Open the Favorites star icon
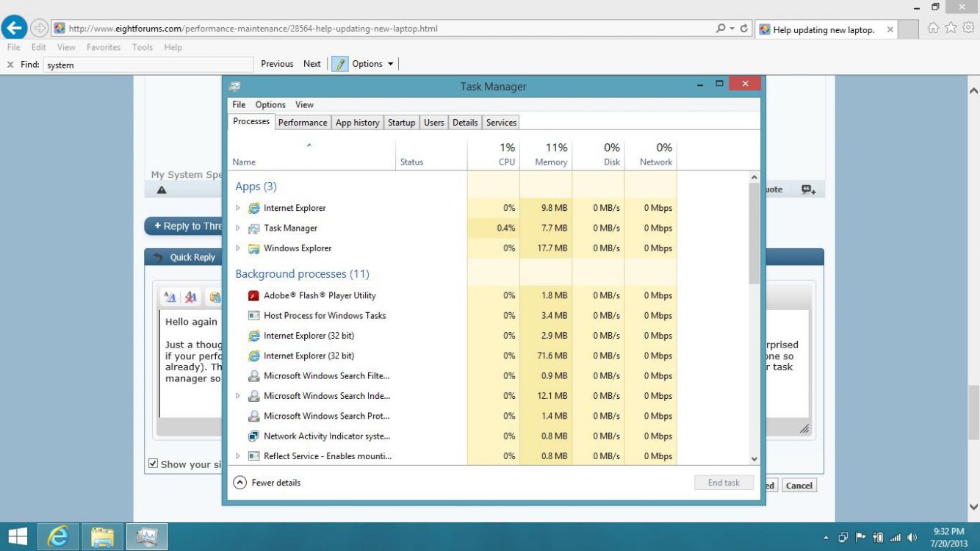 [951, 28]
